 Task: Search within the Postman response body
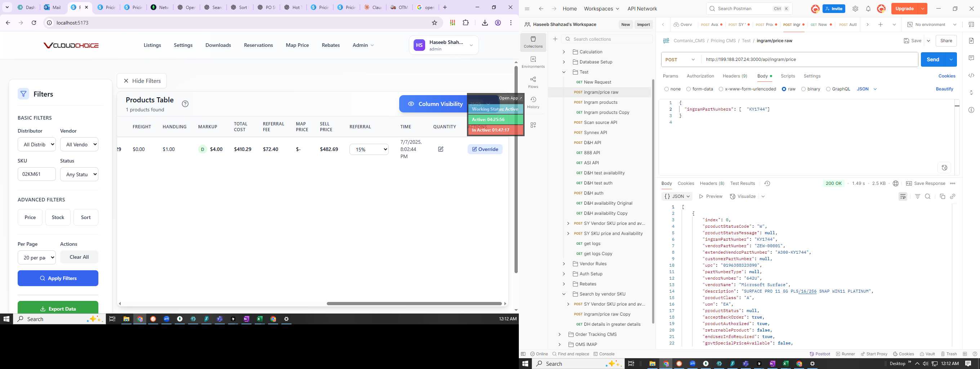point(927,196)
